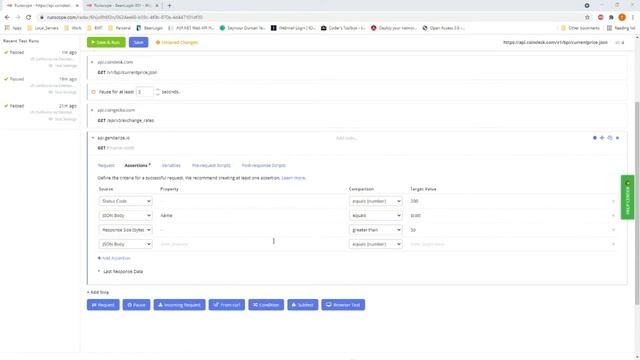This screenshot has width=640, height=360.
Task: Add a Browser Test step
Action: 343,305
